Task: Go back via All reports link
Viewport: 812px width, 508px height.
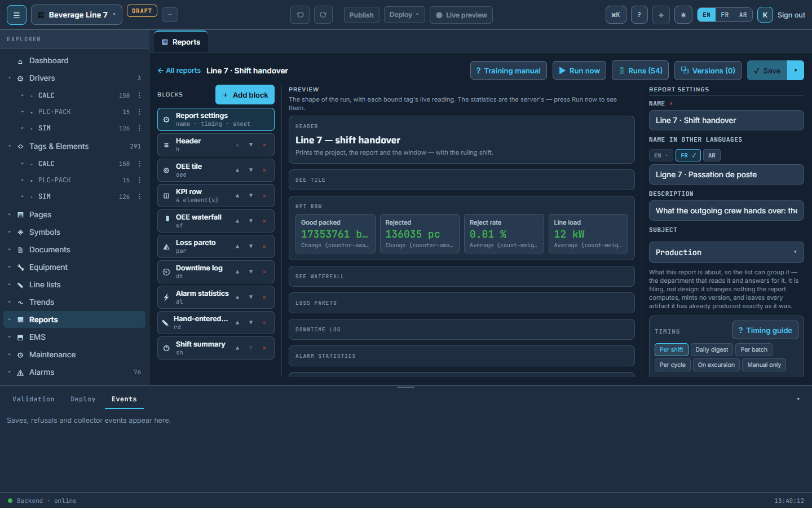Action: point(179,71)
